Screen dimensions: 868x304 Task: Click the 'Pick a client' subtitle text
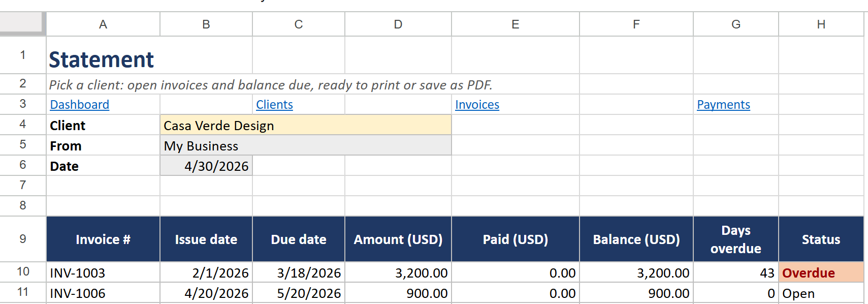tap(271, 85)
